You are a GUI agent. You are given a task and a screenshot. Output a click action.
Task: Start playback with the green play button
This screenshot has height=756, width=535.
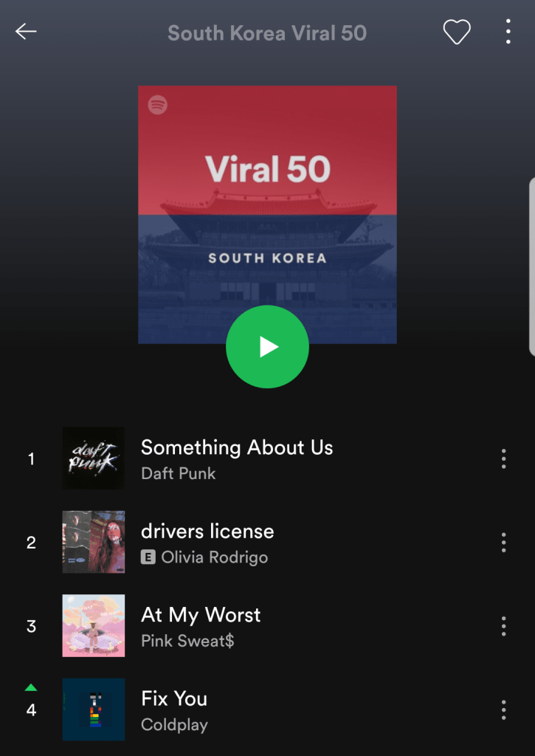click(267, 347)
